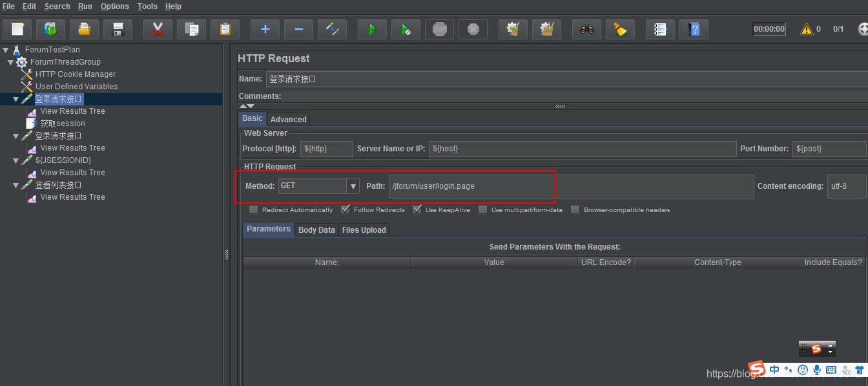Click the Shutdown test icon
868x386 pixels.
(x=473, y=29)
